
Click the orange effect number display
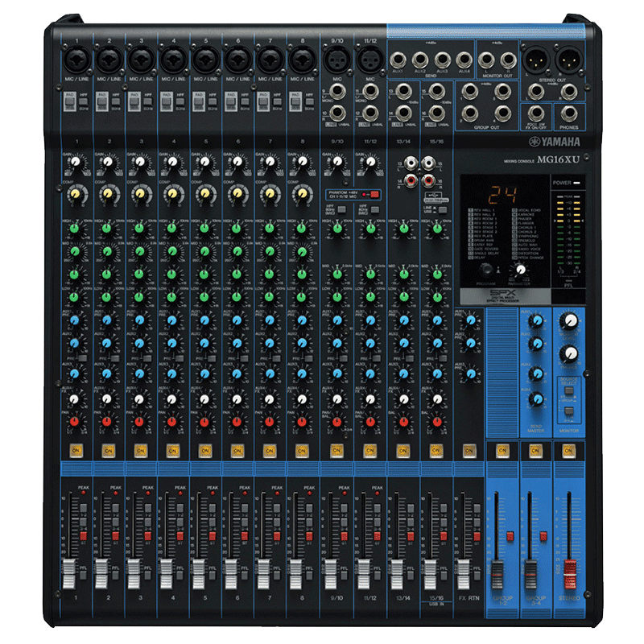[502, 194]
